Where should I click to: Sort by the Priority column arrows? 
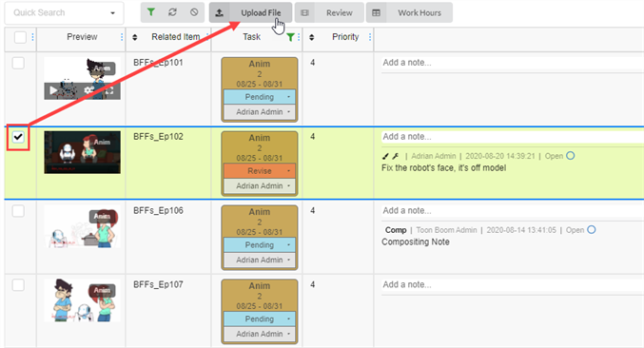tap(311, 37)
